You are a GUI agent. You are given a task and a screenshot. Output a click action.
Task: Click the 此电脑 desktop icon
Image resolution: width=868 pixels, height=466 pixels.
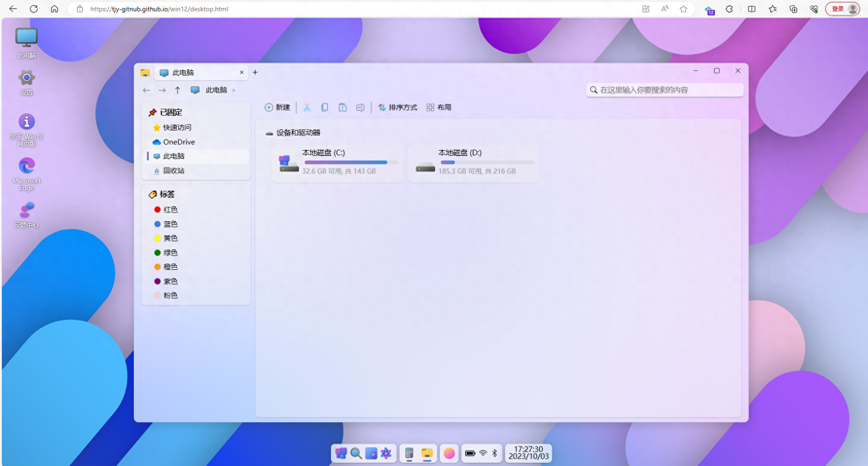tap(26, 43)
